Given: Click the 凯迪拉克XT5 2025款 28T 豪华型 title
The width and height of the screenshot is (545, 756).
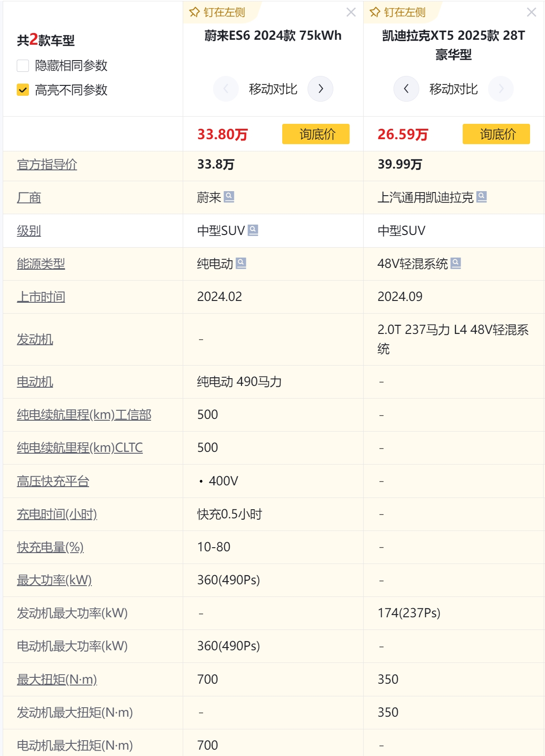Looking at the screenshot, I should pos(453,45).
